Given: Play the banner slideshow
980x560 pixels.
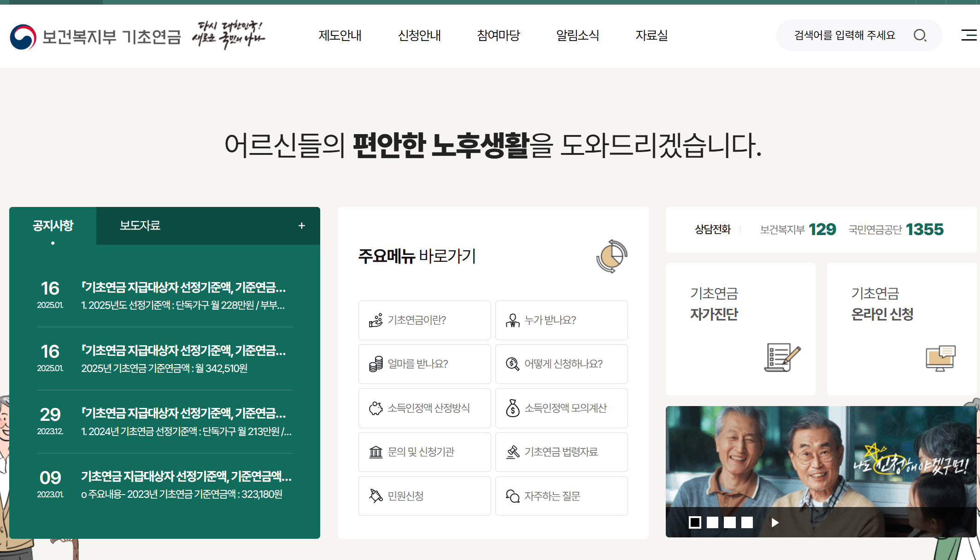Looking at the screenshot, I should [774, 523].
